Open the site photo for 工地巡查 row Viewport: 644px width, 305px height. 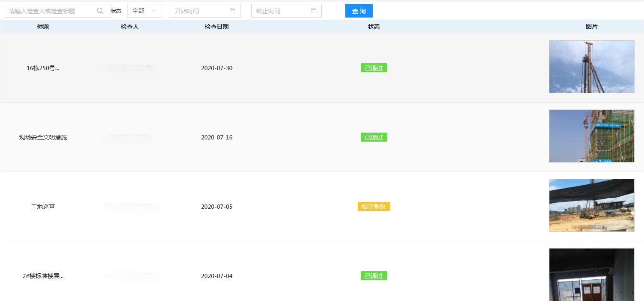[x=591, y=205]
